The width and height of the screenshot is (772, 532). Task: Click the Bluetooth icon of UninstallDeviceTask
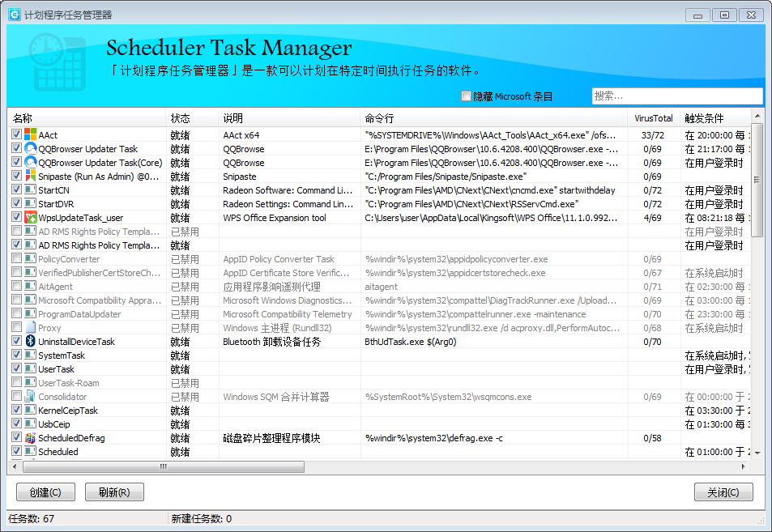[x=31, y=342]
